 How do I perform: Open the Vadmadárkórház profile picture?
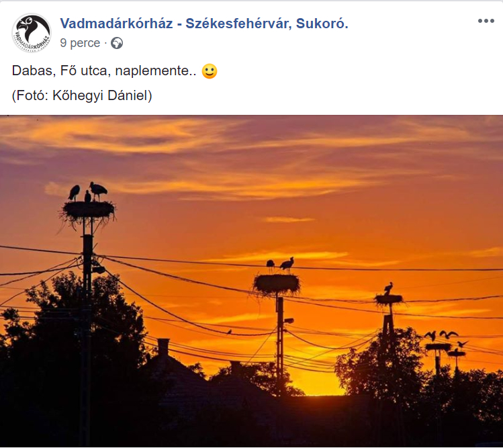pyautogui.click(x=32, y=33)
